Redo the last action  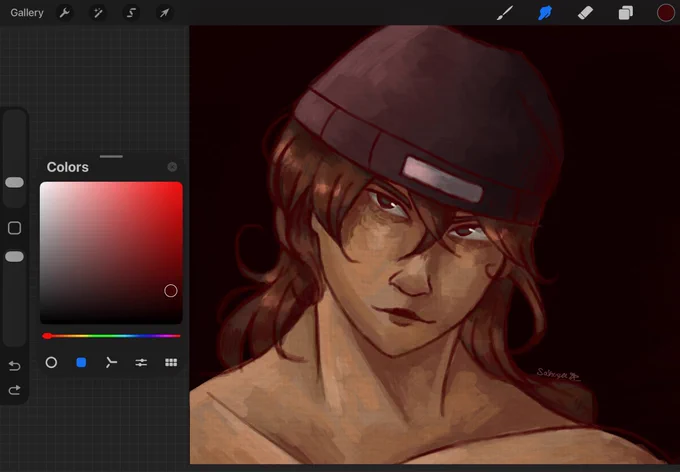coord(14,390)
